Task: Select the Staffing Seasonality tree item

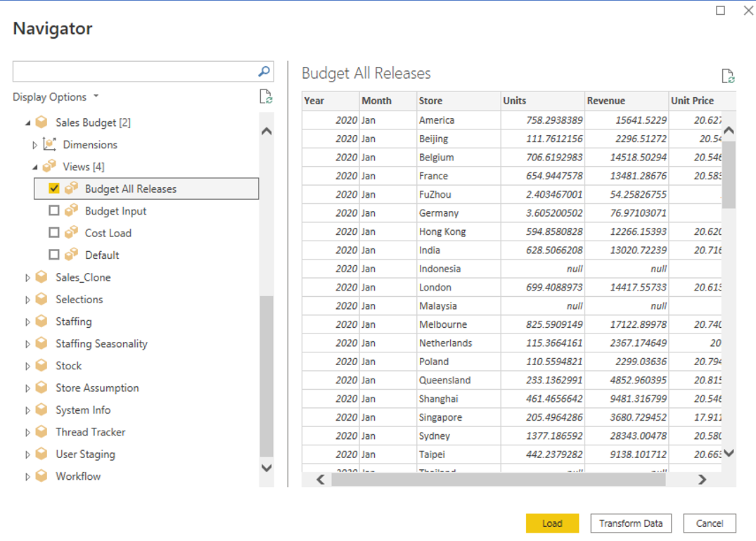Action: pyautogui.click(x=101, y=343)
